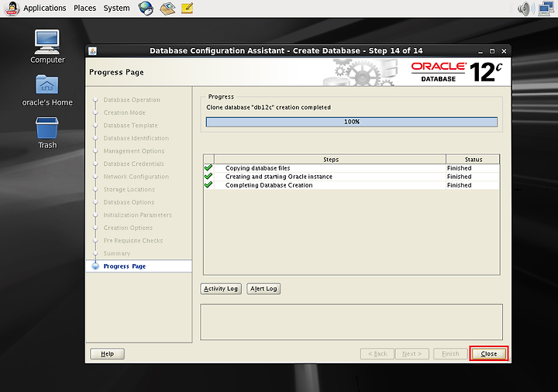
Task: Select Database Identification step
Action: [136, 138]
